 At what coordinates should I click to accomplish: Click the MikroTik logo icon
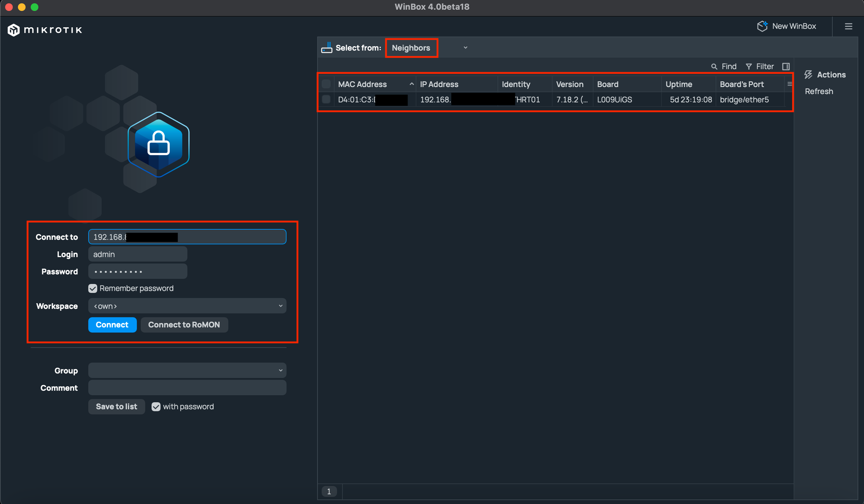14,30
